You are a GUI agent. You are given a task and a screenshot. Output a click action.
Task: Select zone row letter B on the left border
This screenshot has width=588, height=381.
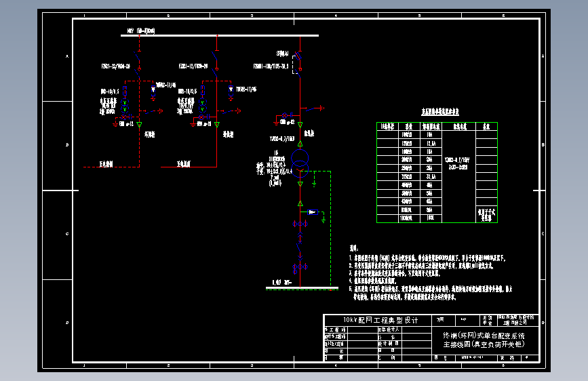[x=67, y=145]
